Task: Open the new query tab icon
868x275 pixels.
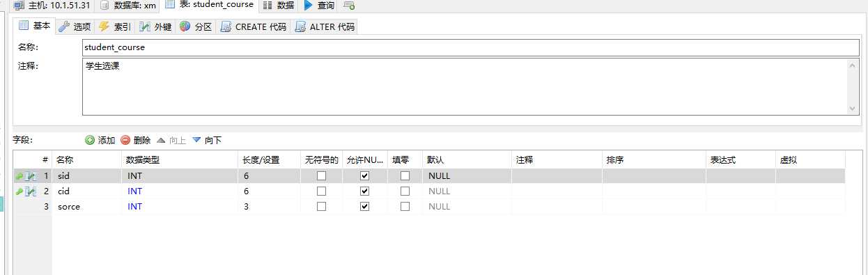Action: coord(349,6)
